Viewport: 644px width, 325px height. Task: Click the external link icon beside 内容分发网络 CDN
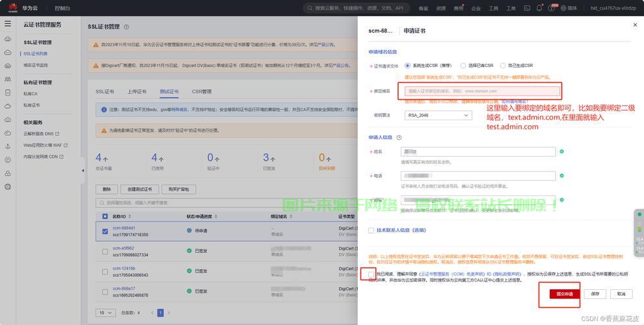tap(62, 157)
